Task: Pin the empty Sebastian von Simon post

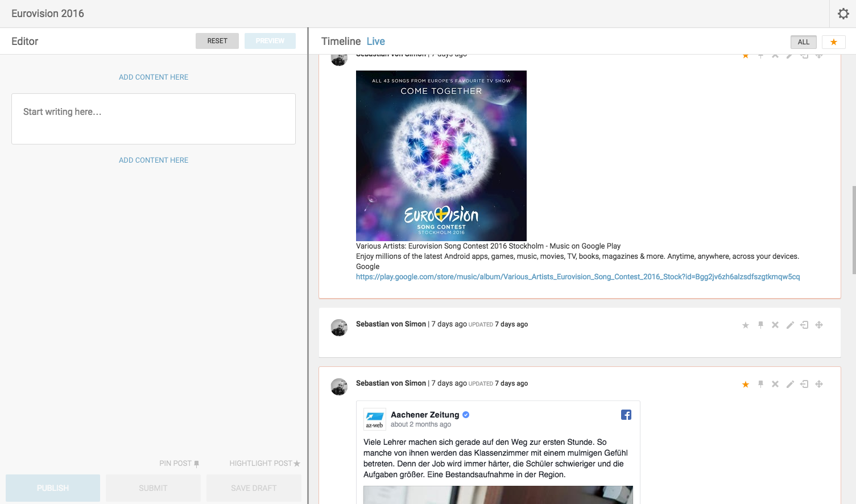Action: click(760, 325)
